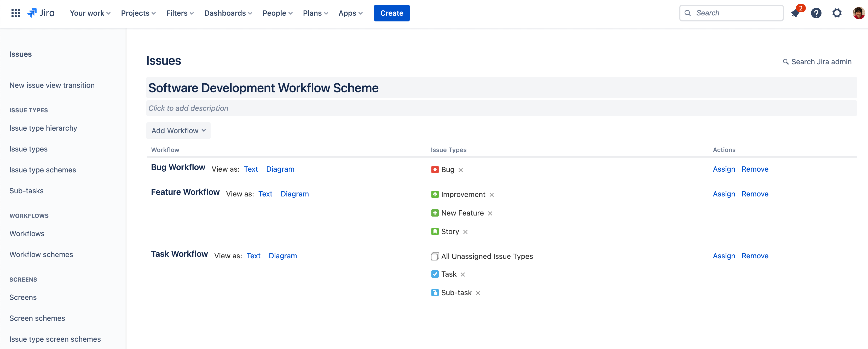Screen dimensions: 868x349
Task: Expand the Add Workflow dropdown
Action: (x=178, y=130)
